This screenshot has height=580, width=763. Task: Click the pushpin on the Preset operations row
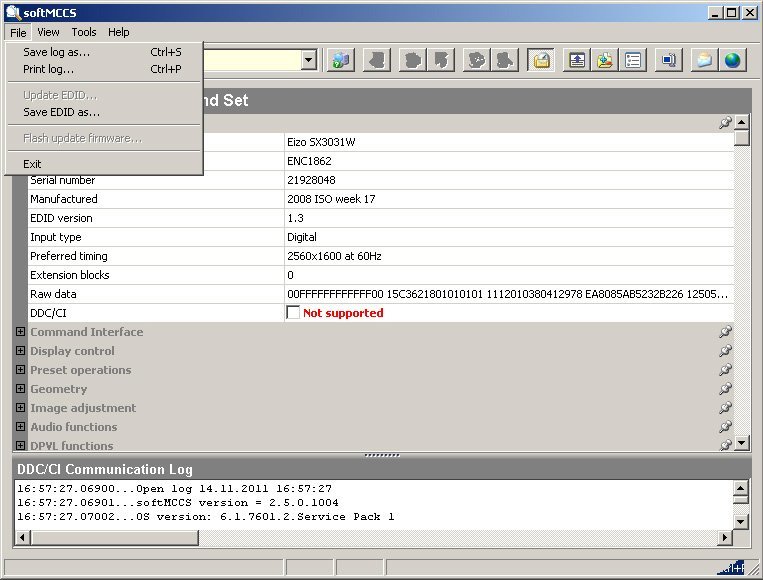click(x=725, y=369)
